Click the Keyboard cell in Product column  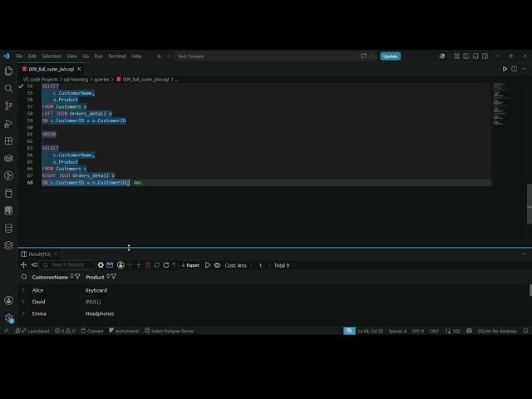tap(96, 290)
